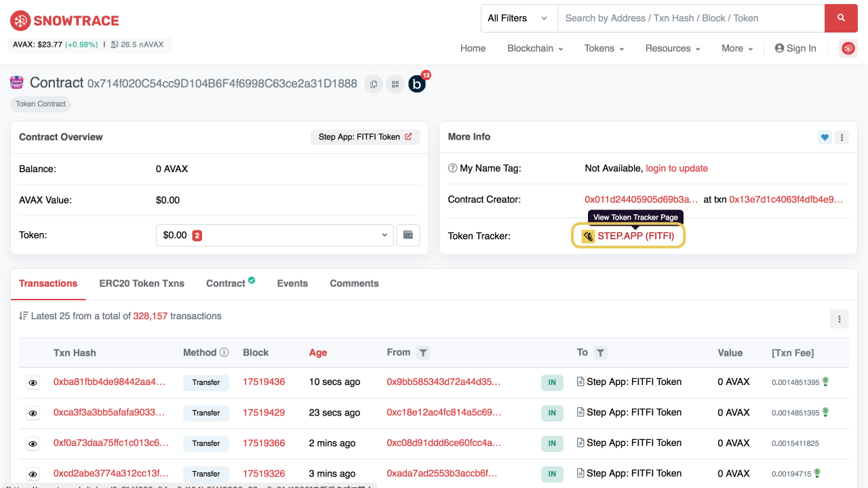Image resolution: width=868 pixels, height=488 pixels.
Task: Click 'login to update' link
Action: click(x=677, y=168)
